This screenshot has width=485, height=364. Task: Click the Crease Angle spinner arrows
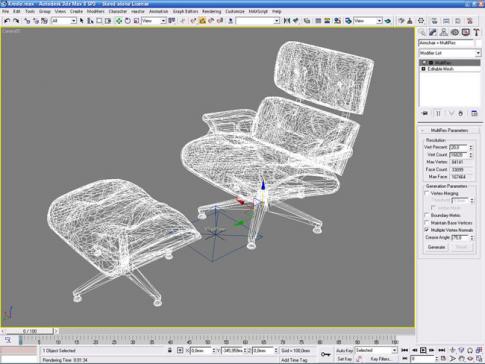(472, 238)
